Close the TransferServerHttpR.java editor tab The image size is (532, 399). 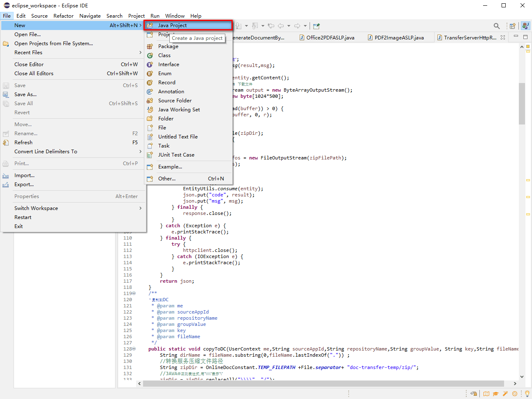pos(503,37)
